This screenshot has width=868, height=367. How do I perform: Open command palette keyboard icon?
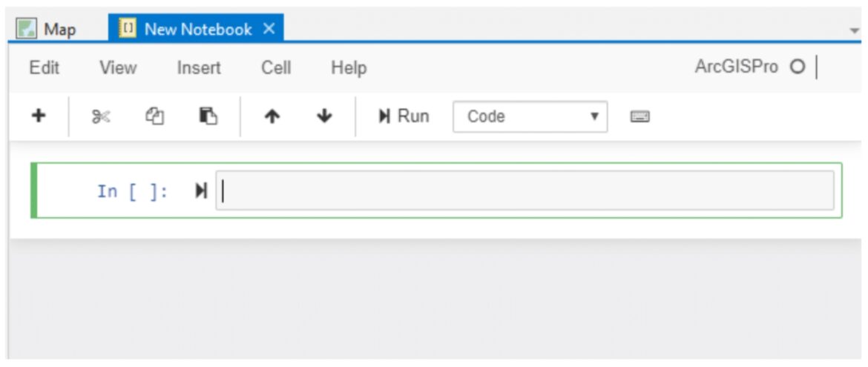(640, 117)
